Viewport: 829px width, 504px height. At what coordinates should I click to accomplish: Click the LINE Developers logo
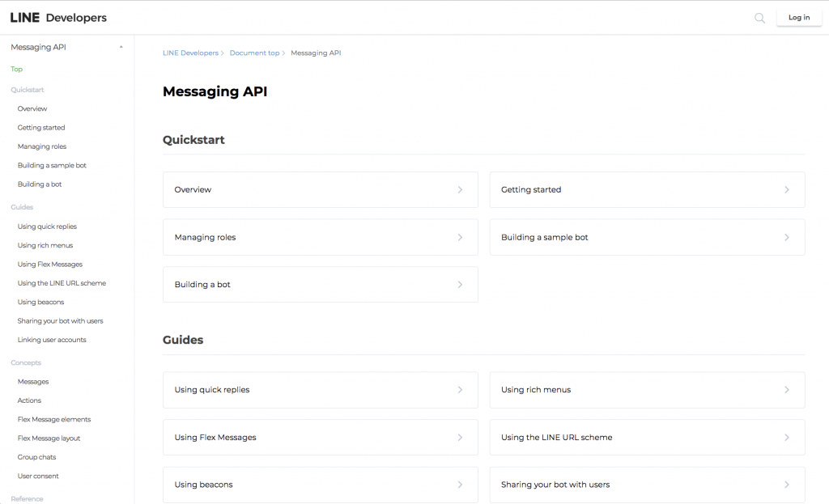coord(58,18)
